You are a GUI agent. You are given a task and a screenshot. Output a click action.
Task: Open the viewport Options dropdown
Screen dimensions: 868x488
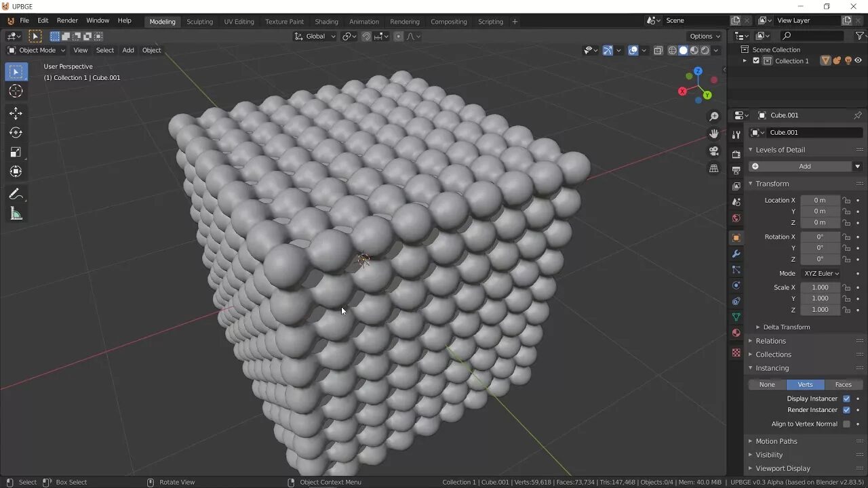[x=705, y=37]
